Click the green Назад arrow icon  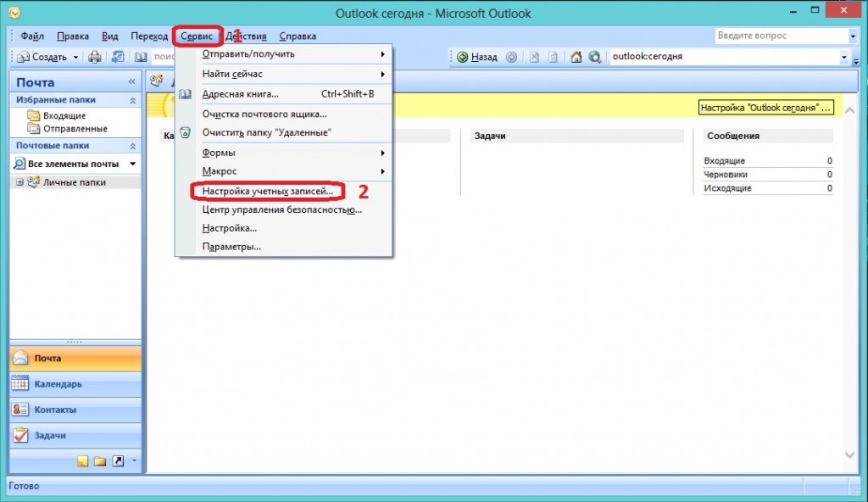(462, 57)
